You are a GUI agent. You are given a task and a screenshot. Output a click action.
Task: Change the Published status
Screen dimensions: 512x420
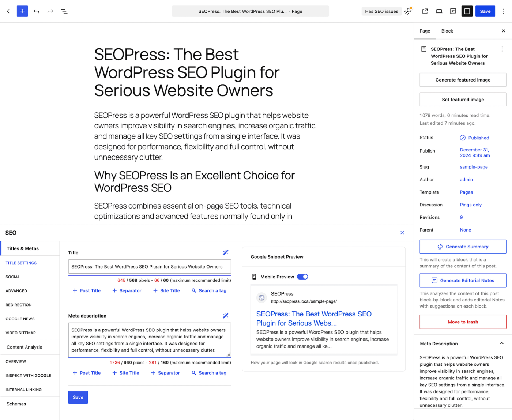pos(474,138)
